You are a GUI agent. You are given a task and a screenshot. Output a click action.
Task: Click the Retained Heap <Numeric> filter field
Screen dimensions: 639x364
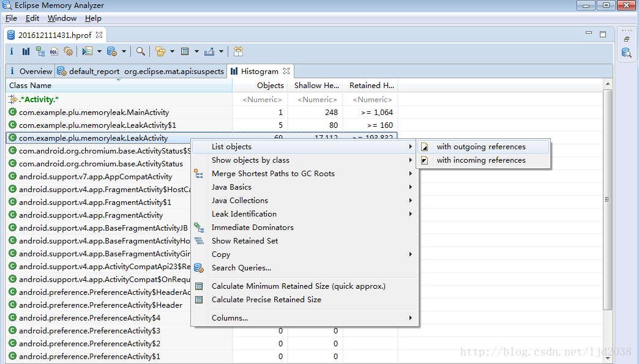pos(370,99)
